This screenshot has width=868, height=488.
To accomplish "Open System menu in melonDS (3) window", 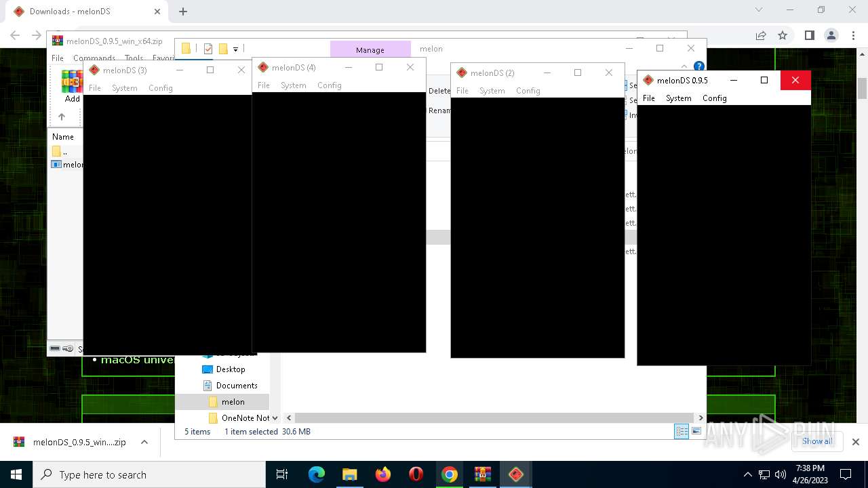I will [x=124, y=88].
